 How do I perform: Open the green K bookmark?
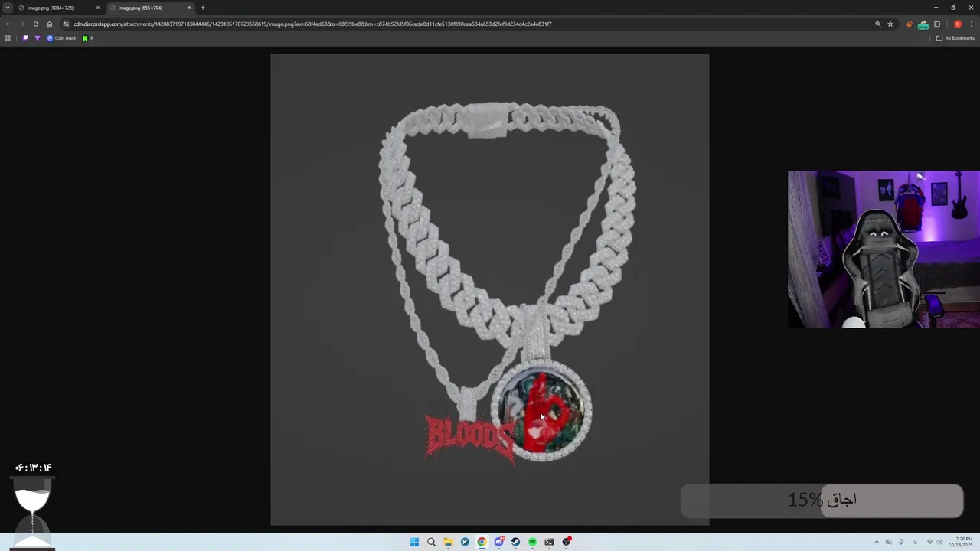(88, 38)
